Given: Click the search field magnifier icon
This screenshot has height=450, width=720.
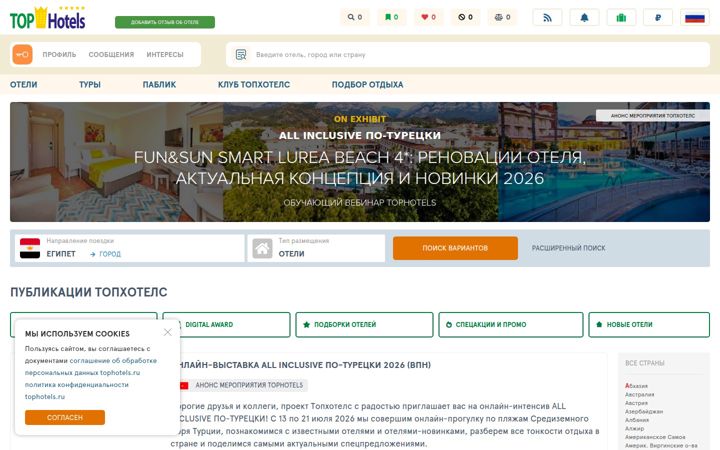Looking at the screenshot, I should [241, 55].
